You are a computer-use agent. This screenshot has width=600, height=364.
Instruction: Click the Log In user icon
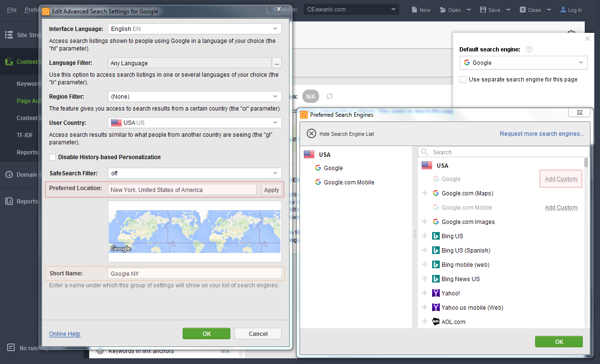(x=563, y=10)
